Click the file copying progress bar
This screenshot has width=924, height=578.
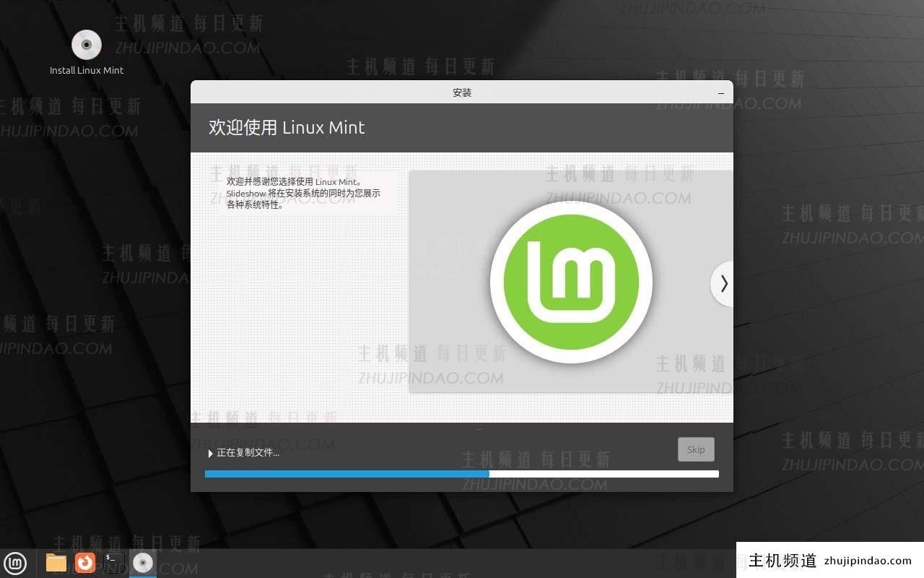pyautogui.click(x=462, y=474)
